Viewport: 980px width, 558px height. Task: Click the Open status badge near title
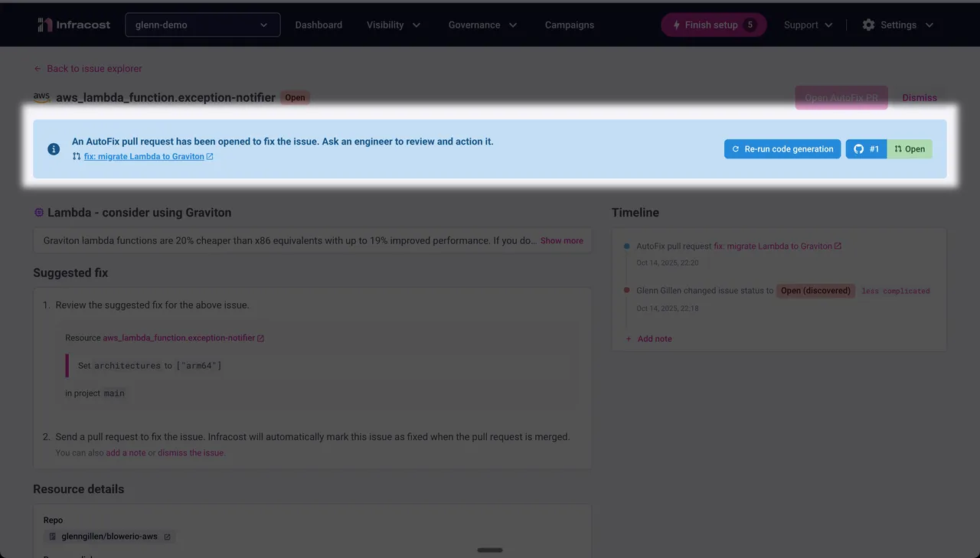pos(295,97)
